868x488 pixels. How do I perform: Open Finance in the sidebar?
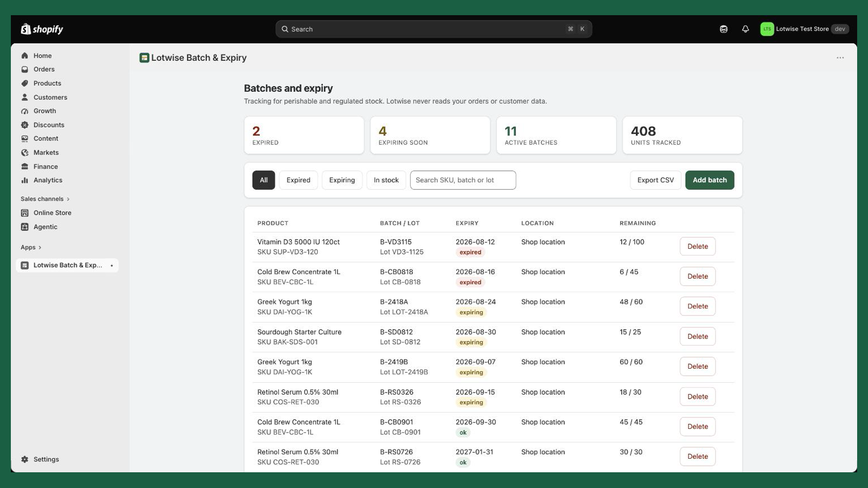(46, 167)
